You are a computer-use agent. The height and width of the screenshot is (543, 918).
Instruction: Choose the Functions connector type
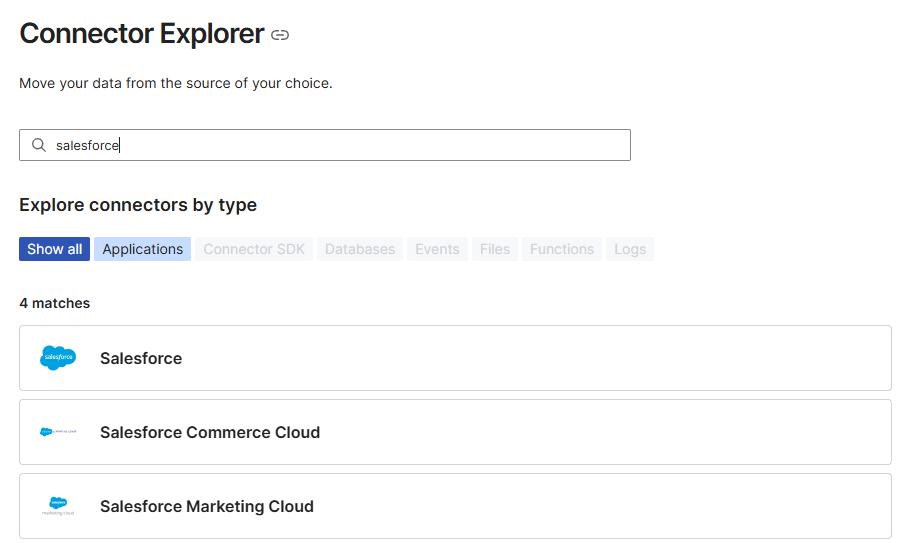pos(562,249)
